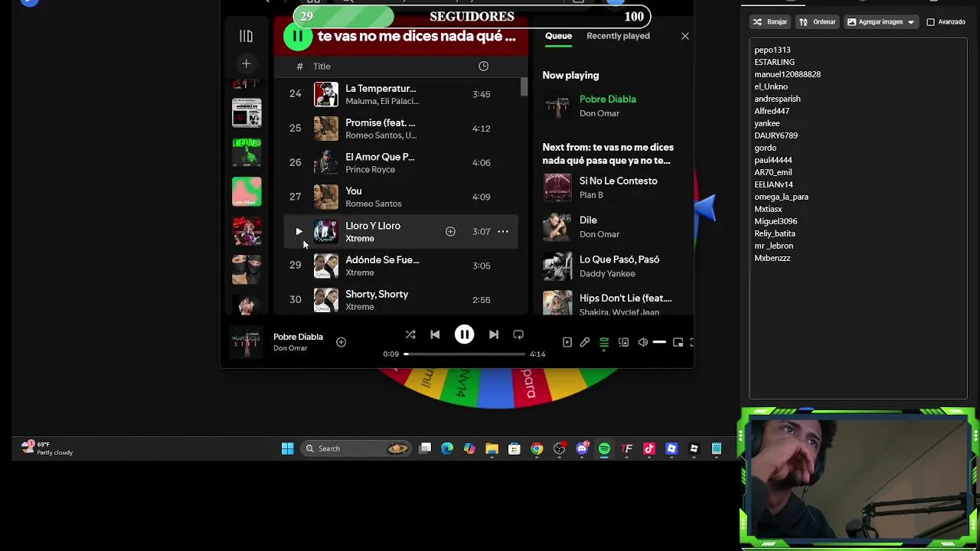The image size is (980, 551).
Task: Toggle repeat mode
Action: pyautogui.click(x=518, y=334)
